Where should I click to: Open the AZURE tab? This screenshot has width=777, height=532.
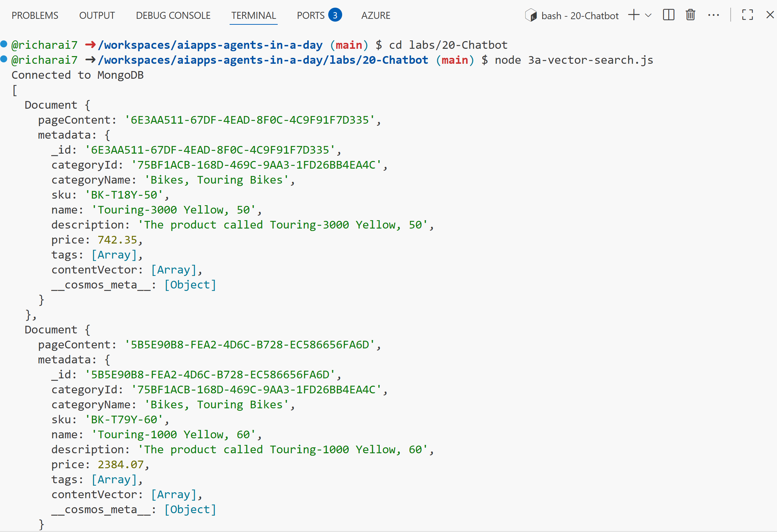(x=376, y=15)
